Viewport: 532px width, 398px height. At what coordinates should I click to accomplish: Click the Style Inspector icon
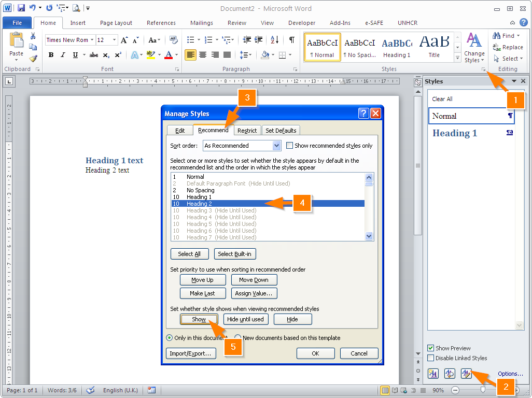[449, 374]
